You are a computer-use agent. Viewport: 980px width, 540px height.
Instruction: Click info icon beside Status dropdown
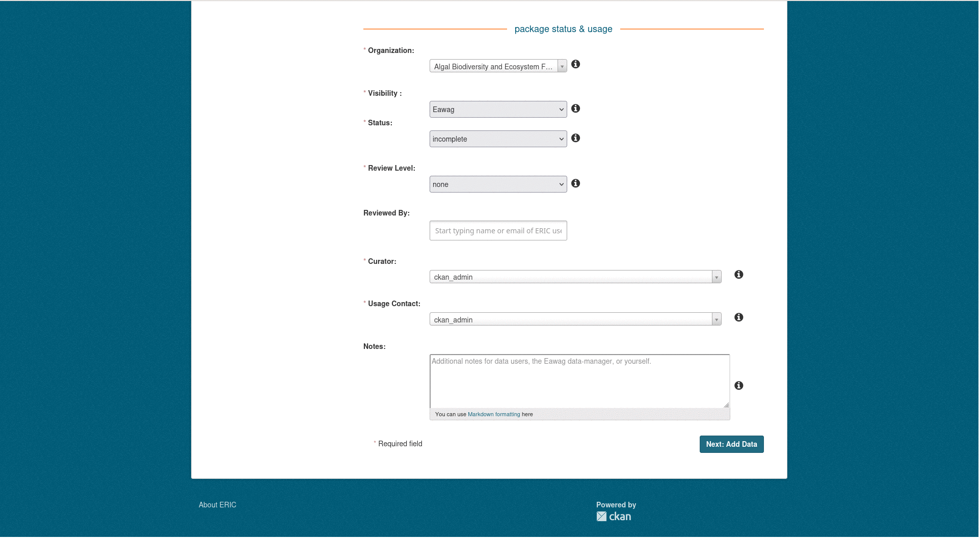point(575,138)
